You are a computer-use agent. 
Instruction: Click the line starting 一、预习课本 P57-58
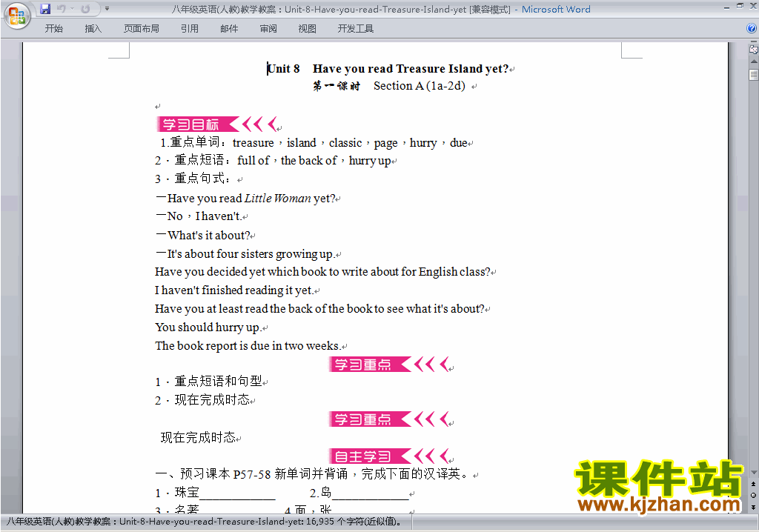tap(313, 474)
